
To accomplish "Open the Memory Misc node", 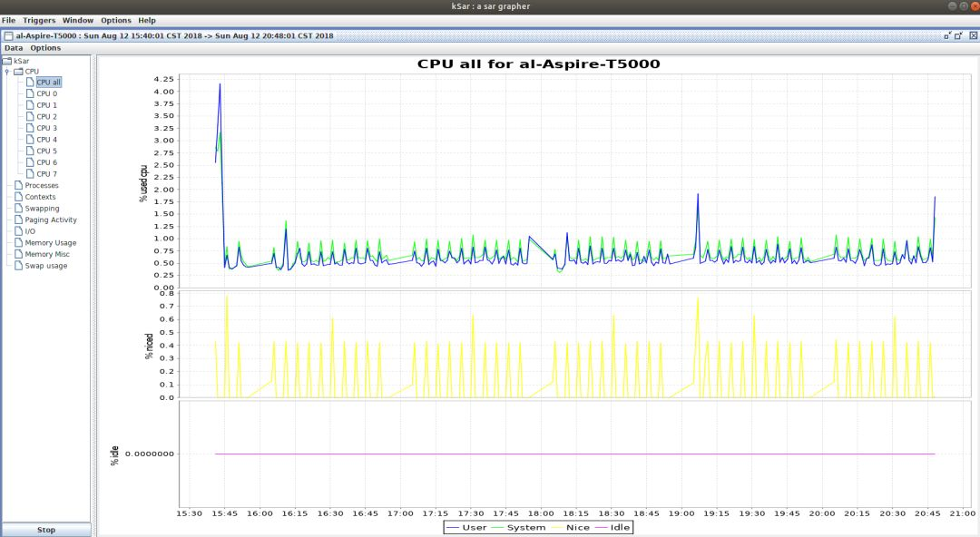I will point(47,254).
